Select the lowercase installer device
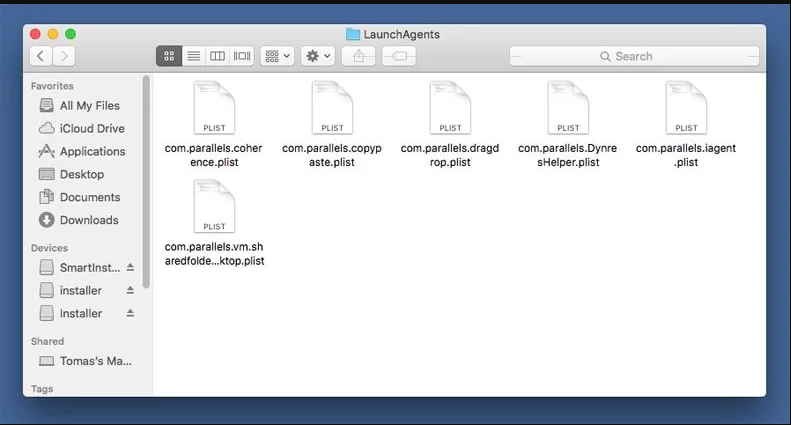The image size is (791, 425). pyautogui.click(x=71, y=290)
